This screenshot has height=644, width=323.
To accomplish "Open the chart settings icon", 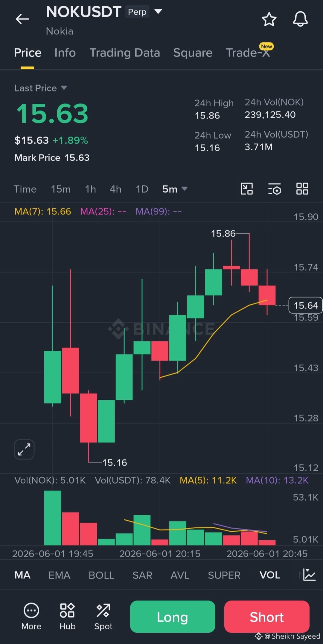I will pyautogui.click(x=274, y=189).
